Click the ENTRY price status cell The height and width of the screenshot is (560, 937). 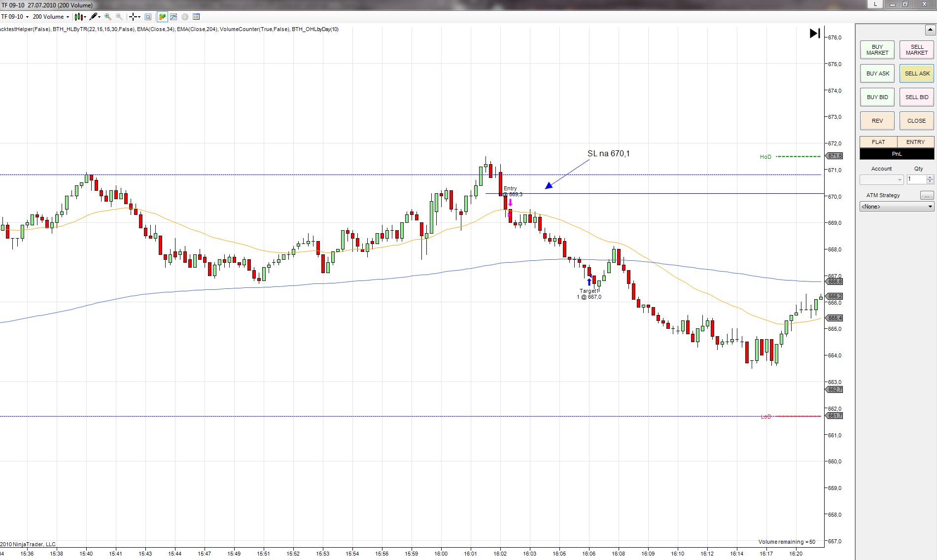click(x=916, y=142)
